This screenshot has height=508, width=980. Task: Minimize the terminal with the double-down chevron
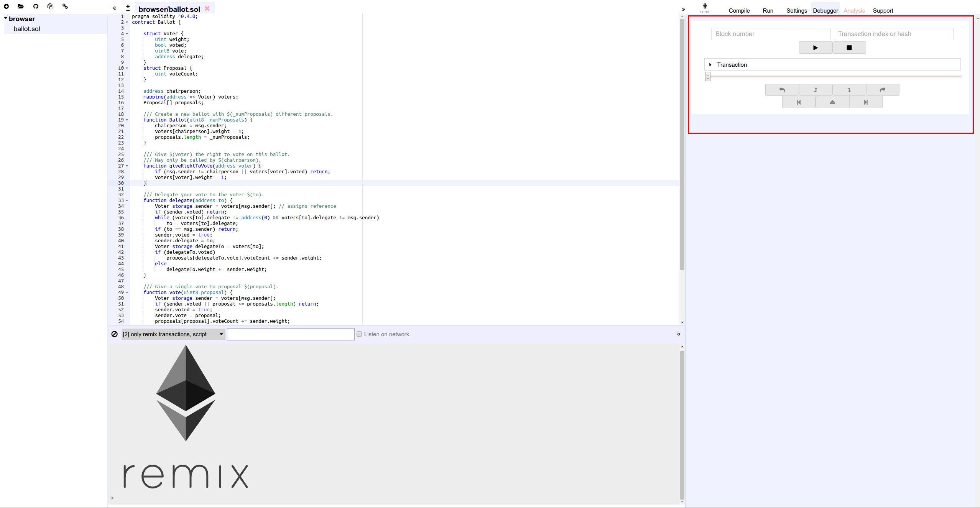tap(679, 334)
